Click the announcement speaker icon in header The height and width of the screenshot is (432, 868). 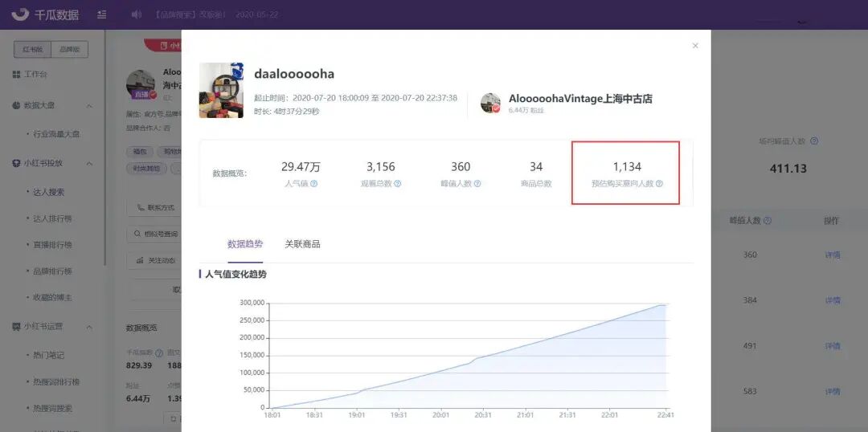coord(136,14)
